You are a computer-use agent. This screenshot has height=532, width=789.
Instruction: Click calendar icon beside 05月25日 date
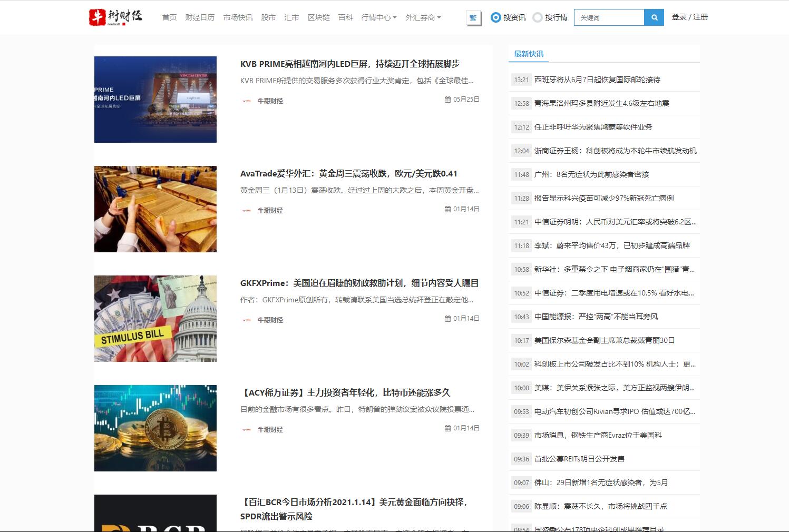click(447, 100)
